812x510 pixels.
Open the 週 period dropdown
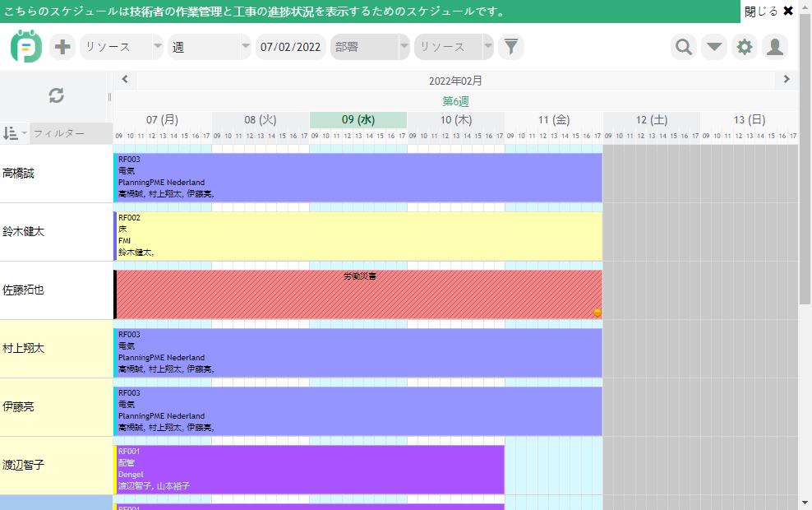(x=210, y=47)
